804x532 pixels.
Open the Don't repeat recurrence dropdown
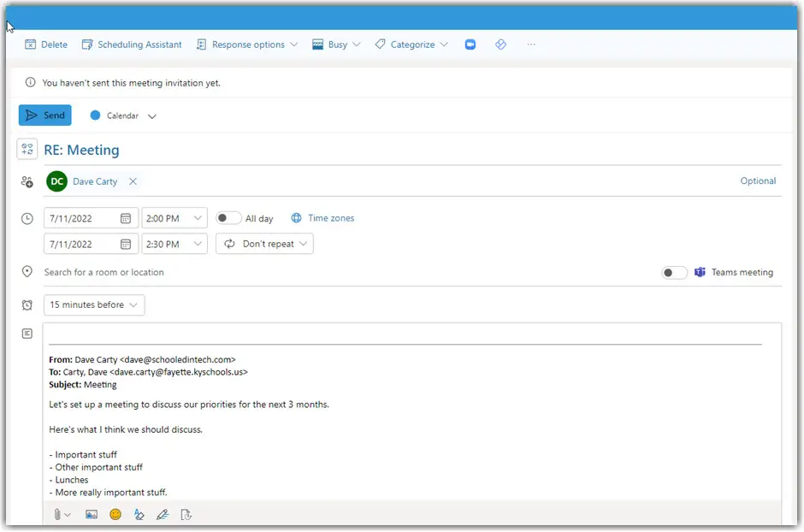point(264,244)
